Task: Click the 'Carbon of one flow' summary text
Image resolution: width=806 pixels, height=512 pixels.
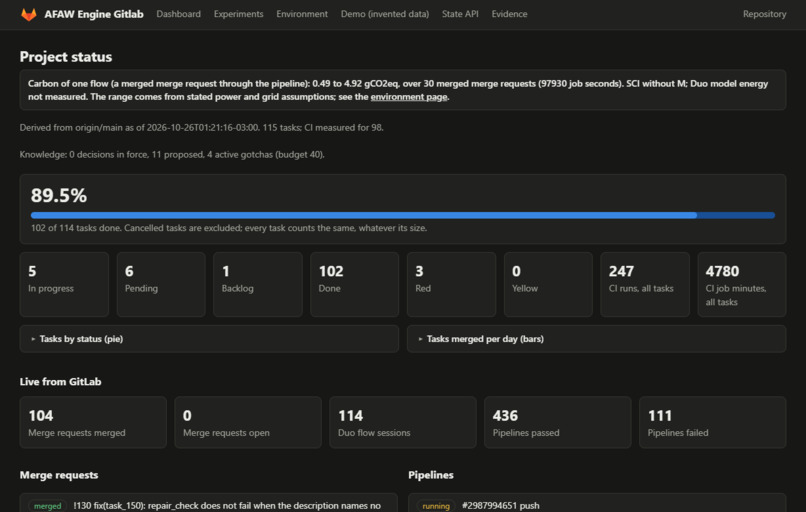Action: pos(398,90)
